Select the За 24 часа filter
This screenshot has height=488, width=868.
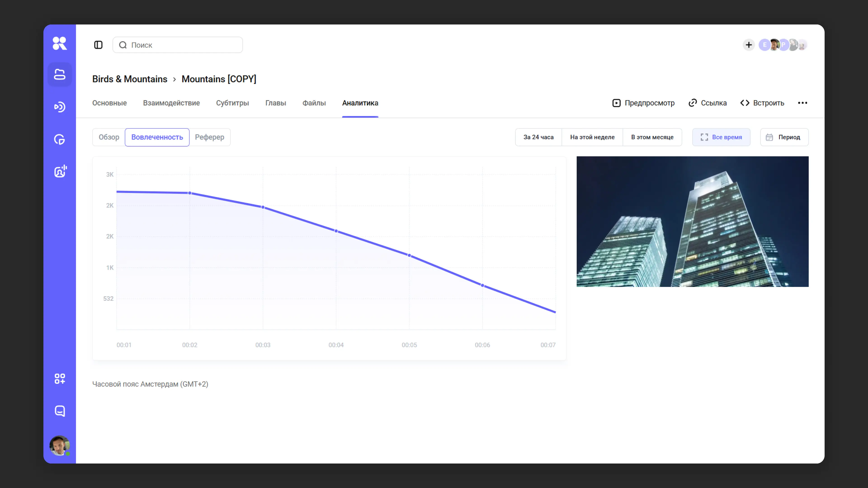click(x=538, y=137)
